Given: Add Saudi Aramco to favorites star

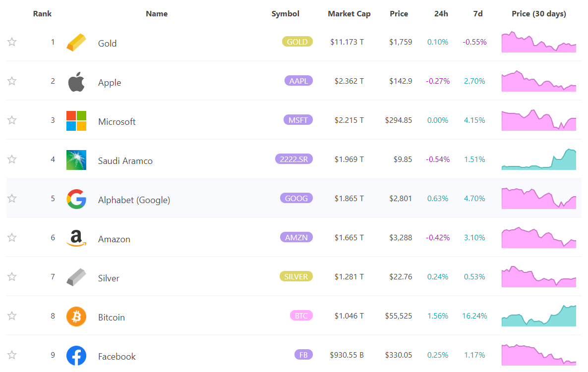Looking at the screenshot, I should (x=12, y=159).
